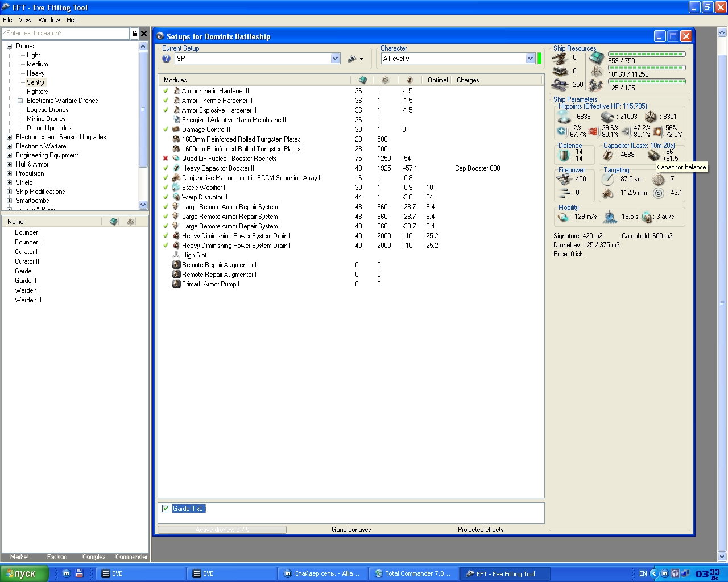Screen dimensions: 728x582
Task: Click the launcher hardpoints icon in Ship Resources
Action: tap(561, 72)
